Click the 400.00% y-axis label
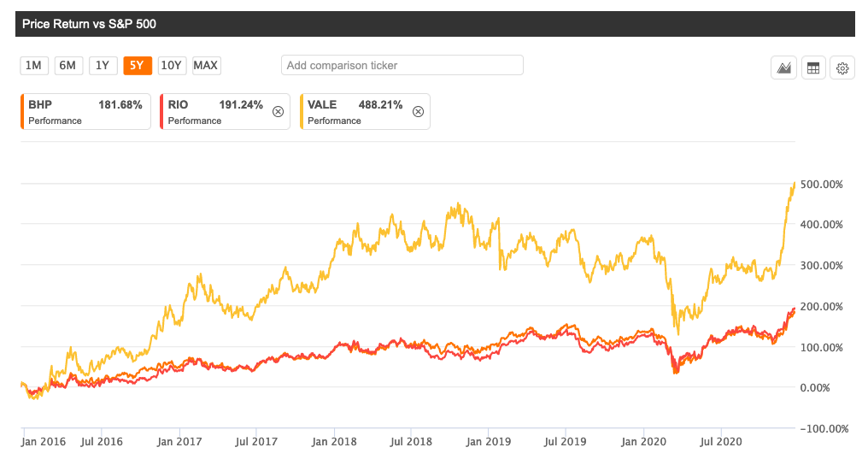 [x=822, y=225]
